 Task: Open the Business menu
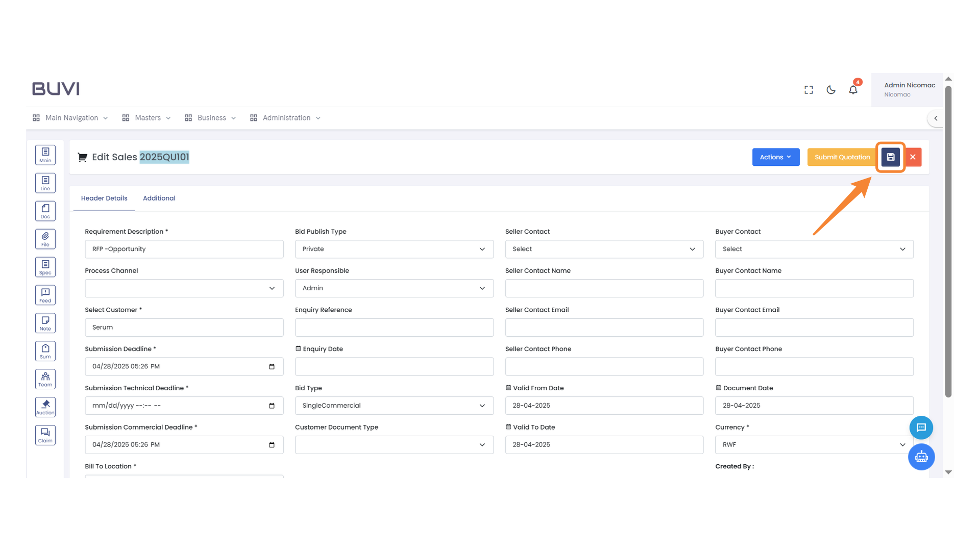click(x=211, y=118)
